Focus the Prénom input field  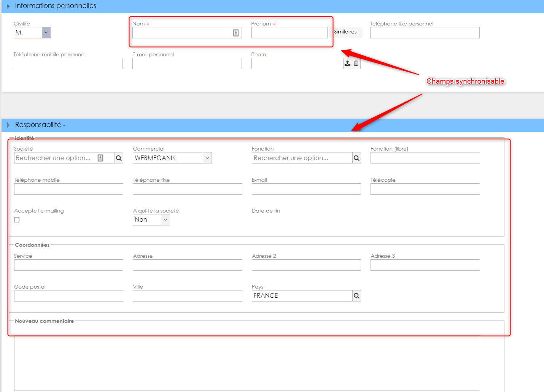(289, 33)
